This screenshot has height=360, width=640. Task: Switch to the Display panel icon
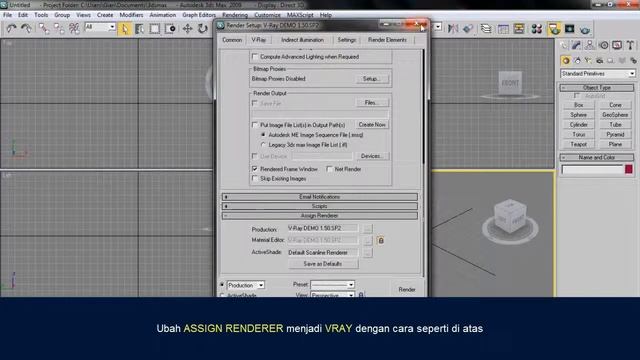click(x=617, y=45)
